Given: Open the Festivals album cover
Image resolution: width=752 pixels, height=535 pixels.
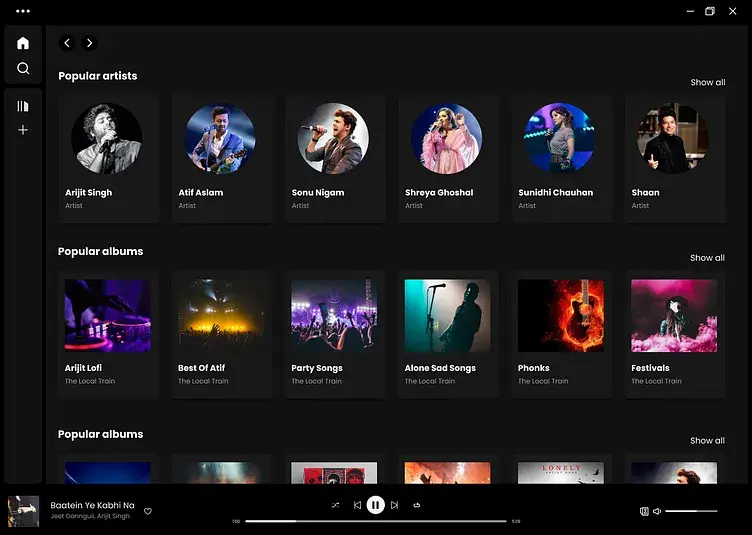Looking at the screenshot, I should coord(674,315).
